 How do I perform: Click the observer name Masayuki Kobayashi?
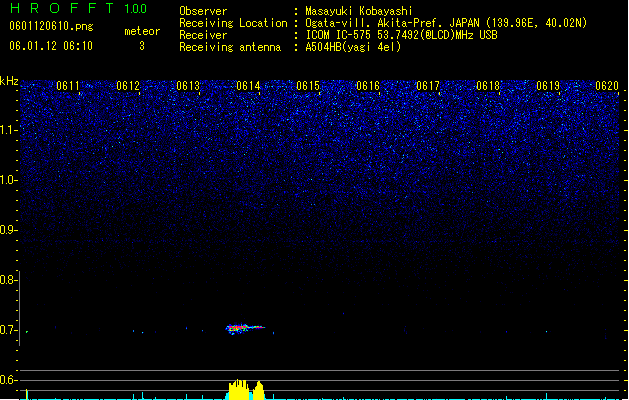359,11
